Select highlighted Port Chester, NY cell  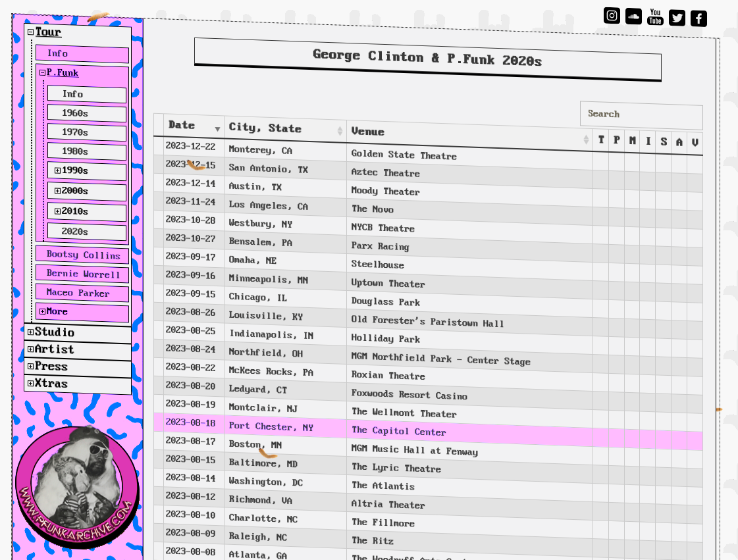(285, 426)
